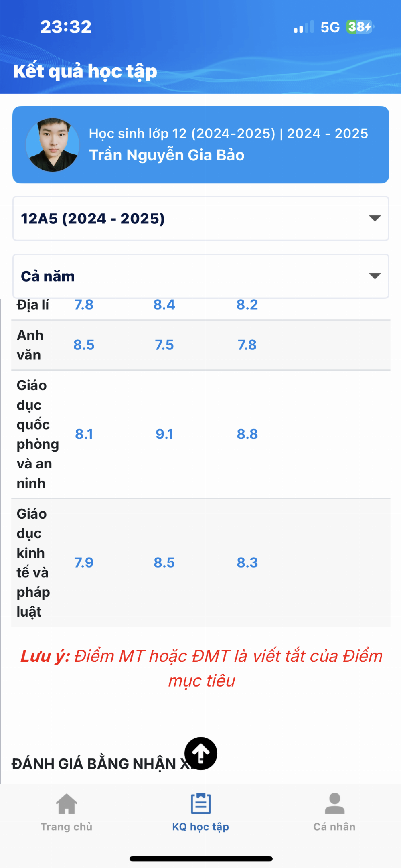Tap the battery status icon
The width and height of the screenshot is (401, 868).
tap(360, 27)
